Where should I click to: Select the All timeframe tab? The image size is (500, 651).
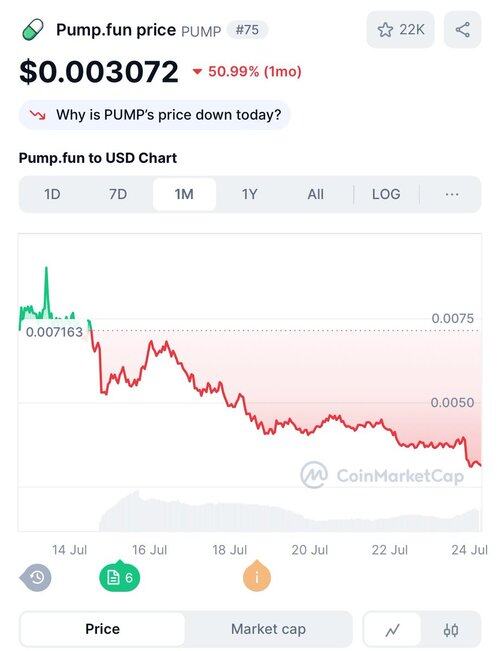(x=316, y=194)
